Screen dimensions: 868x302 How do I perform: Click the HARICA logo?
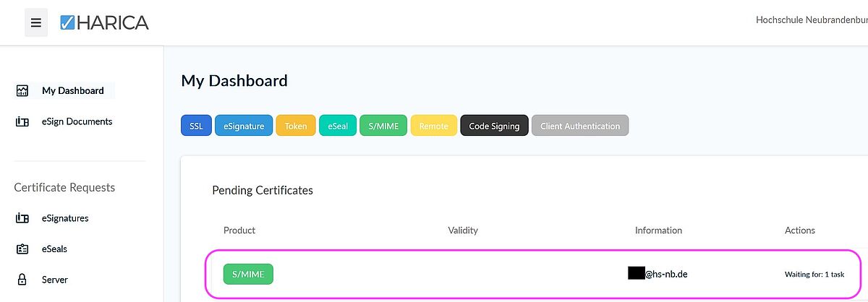tap(104, 22)
